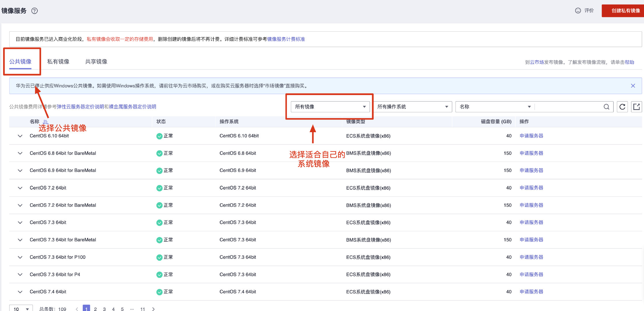Image resolution: width=644 pixels, height=311 pixels.
Task: Click 申请服务器 for CentOS 7.2 64bit
Action: click(x=531, y=188)
